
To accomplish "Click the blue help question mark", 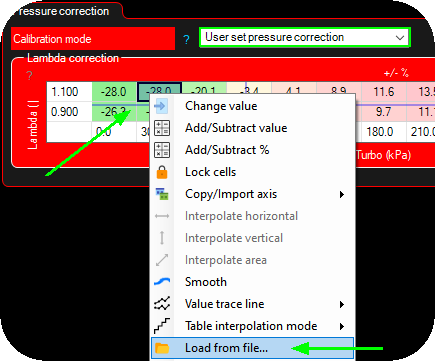I will pos(186,40).
